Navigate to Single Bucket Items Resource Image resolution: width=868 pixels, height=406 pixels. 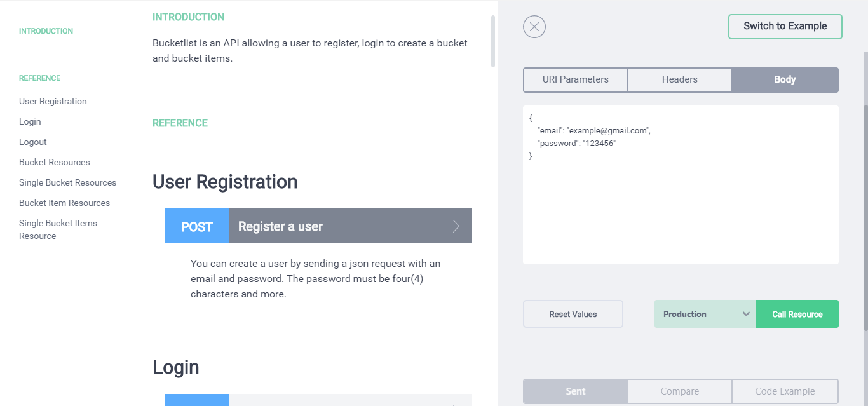pyautogui.click(x=58, y=229)
